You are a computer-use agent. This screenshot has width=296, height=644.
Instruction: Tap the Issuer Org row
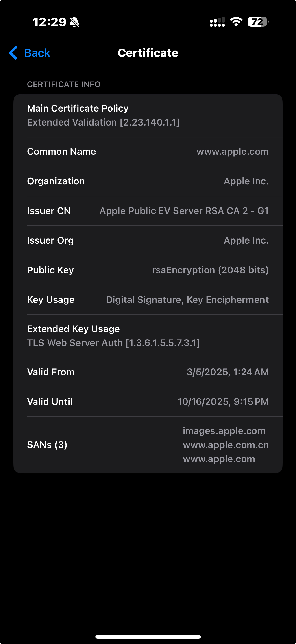tap(148, 240)
